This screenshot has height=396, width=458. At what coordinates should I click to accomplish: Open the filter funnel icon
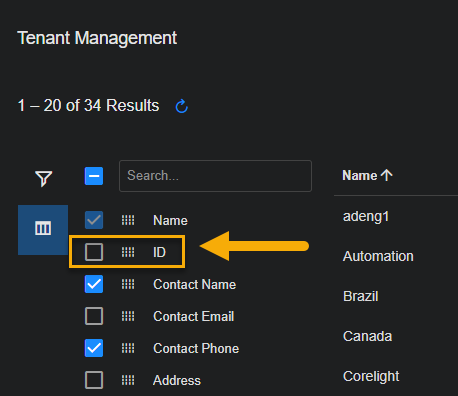(44, 178)
